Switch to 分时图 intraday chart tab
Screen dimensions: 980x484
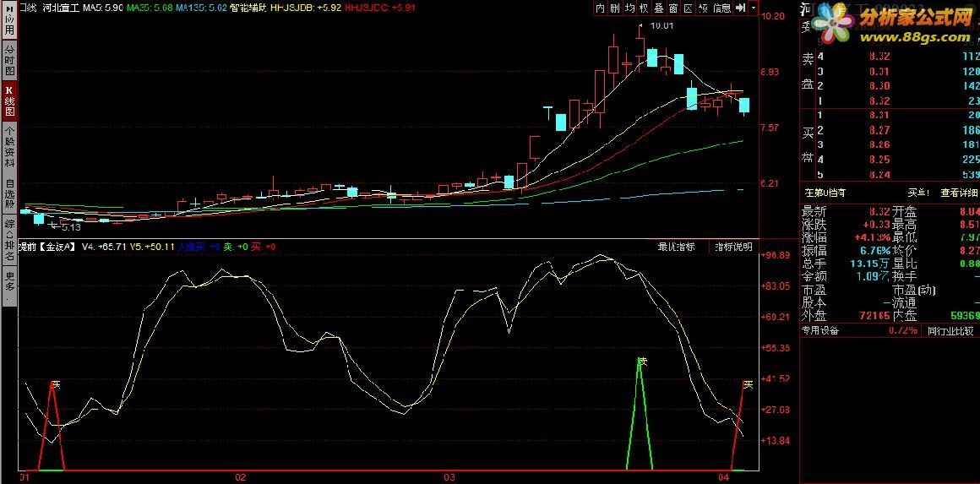click(8, 59)
